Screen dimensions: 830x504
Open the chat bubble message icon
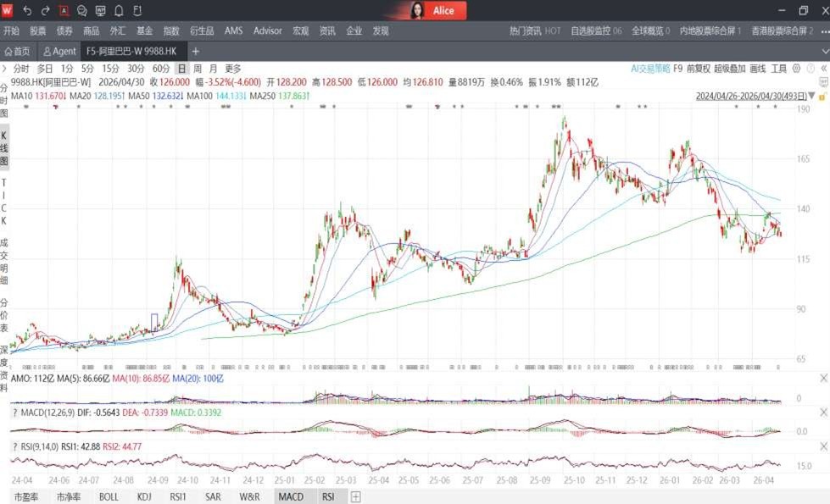(x=82, y=10)
